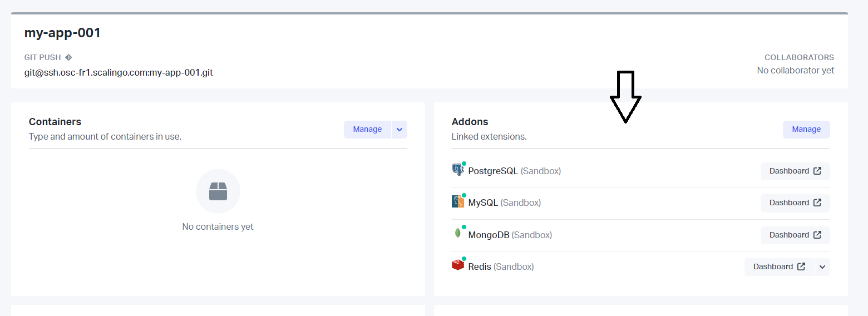Click the 'No collaborator yet' text

tap(796, 70)
